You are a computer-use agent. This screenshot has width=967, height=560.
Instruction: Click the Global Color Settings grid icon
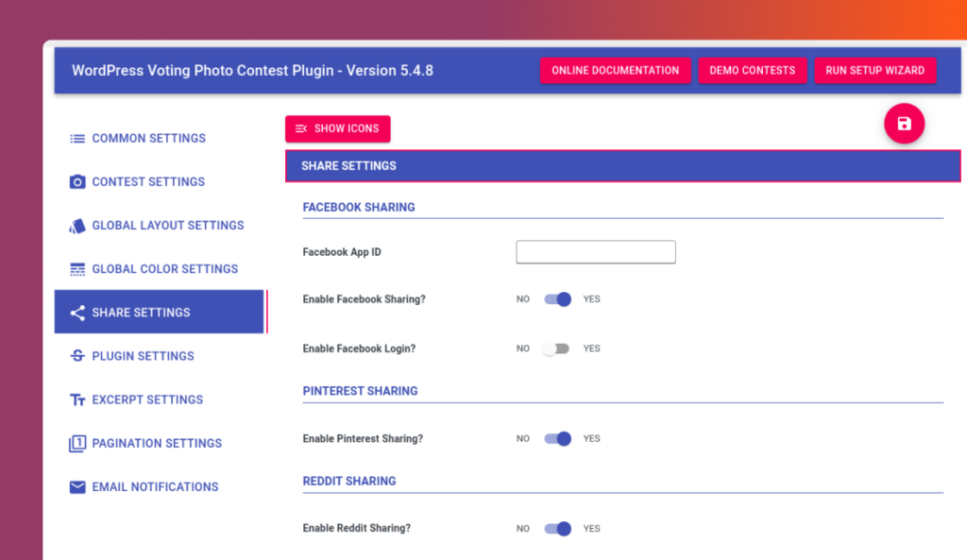click(77, 269)
